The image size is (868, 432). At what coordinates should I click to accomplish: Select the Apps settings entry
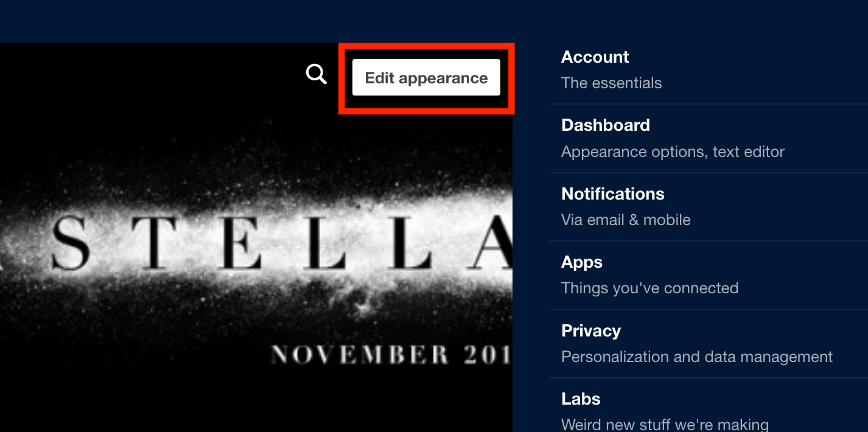[x=581, y=262]
